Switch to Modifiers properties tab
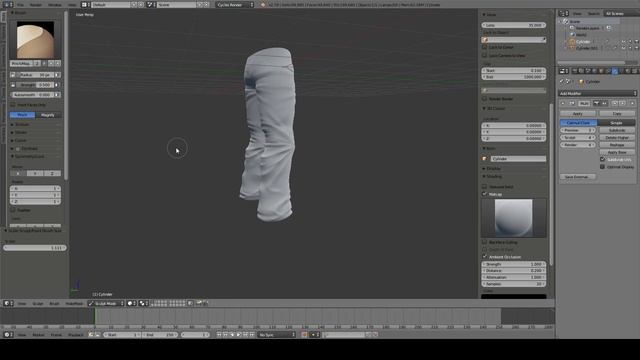Viewport: 640px width, 360px height. click(615, 71)
